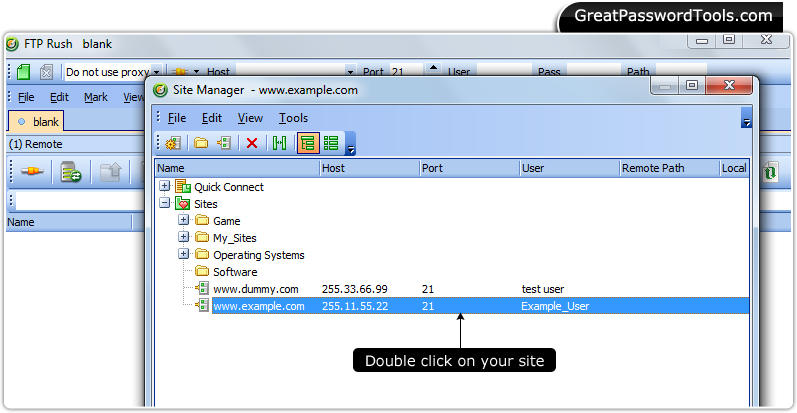This screenshot has height=413, width=797.
Task: Open the 'Do not use proxy' dropdown
Action: (157, 72)
